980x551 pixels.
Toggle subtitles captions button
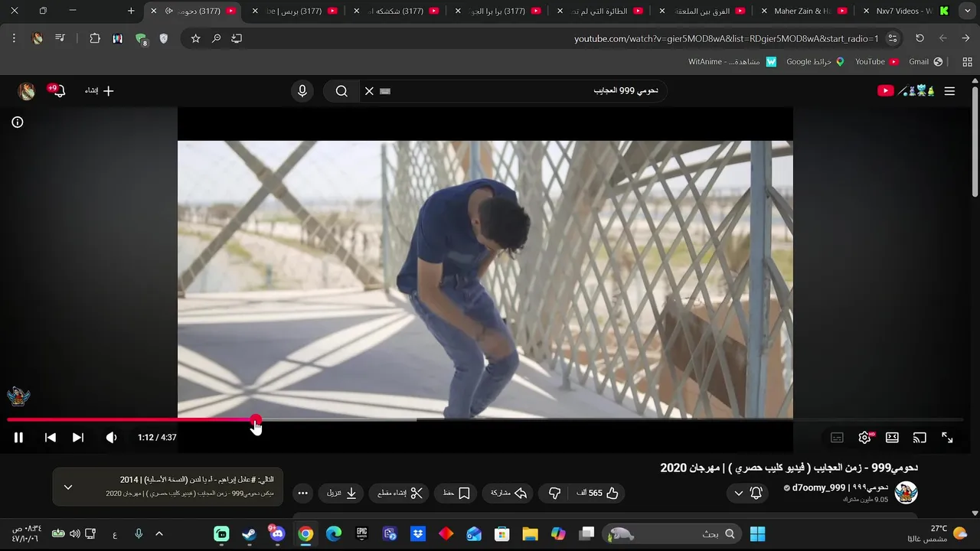tap(837, 438)
